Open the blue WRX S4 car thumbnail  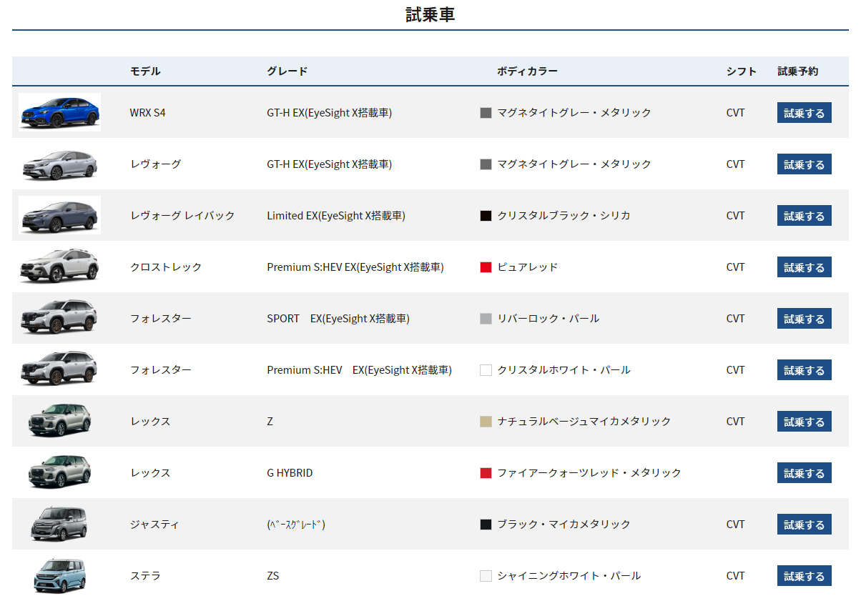click(59, 112)
